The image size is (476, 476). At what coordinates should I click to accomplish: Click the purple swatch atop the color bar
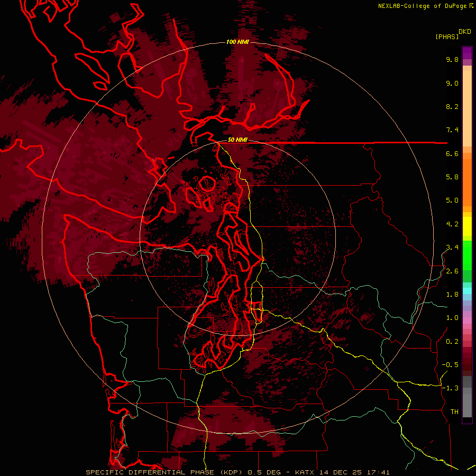[x=467, y=53]
